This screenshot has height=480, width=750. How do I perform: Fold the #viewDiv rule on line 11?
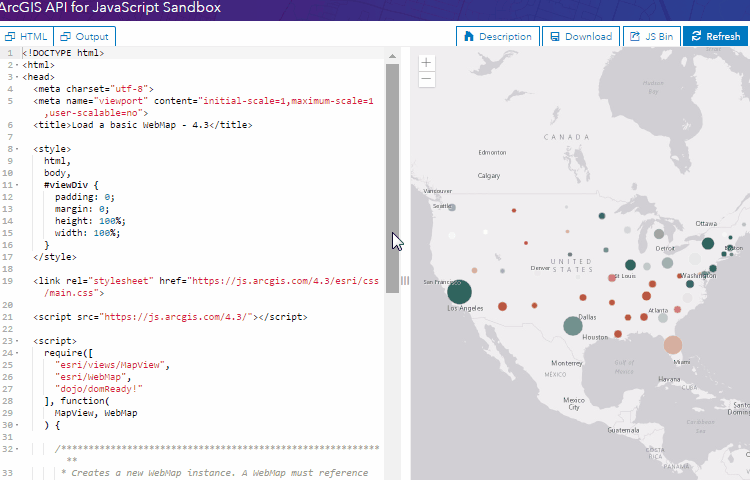click(17, 185)
